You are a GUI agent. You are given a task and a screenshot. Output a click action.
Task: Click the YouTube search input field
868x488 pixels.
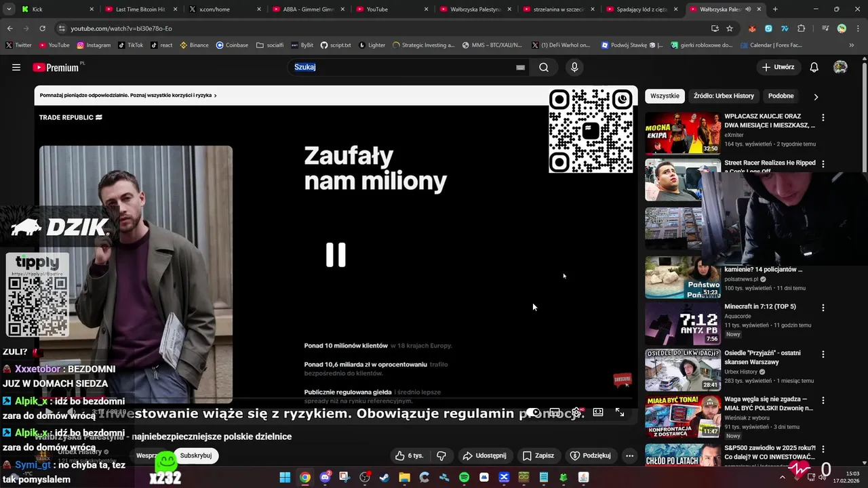pyautogui.click(x=403, y=67)
